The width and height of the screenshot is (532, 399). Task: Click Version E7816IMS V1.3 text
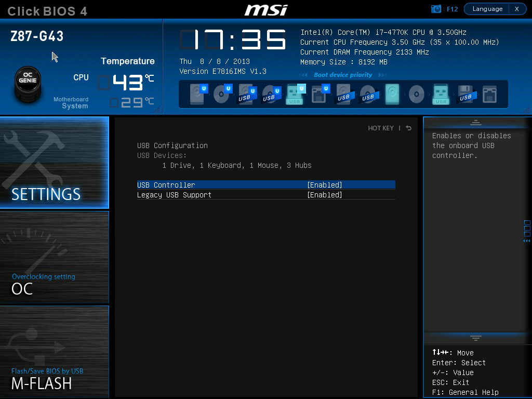pyautogui.click(x=222, y=71)
